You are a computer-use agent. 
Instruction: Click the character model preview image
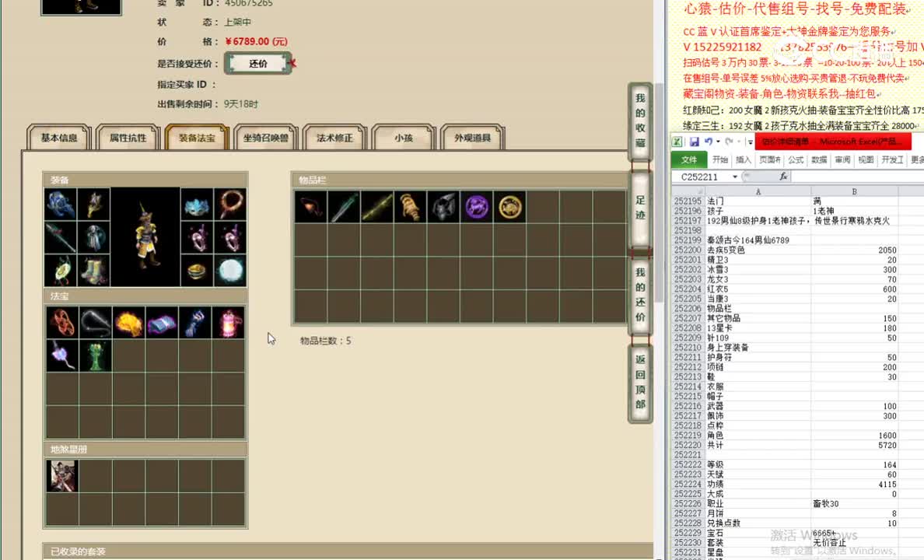pyautogui.click(x=145, y=237)
